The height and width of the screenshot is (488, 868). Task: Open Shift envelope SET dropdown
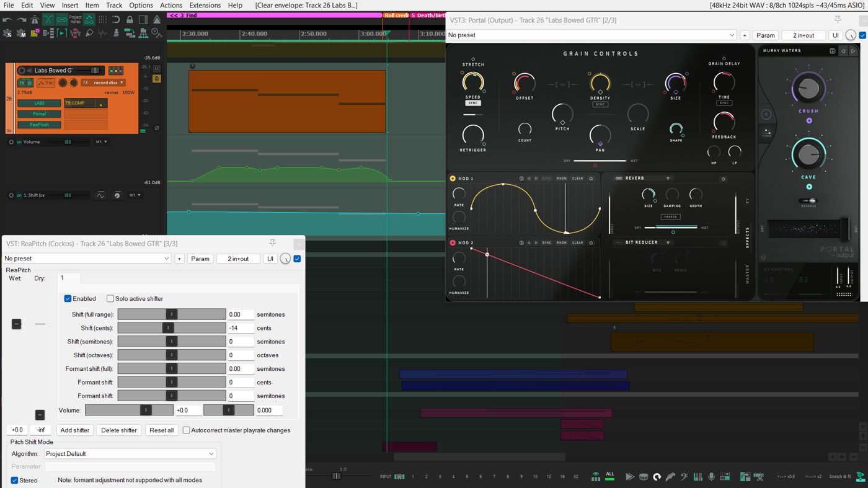pos(135,195)
